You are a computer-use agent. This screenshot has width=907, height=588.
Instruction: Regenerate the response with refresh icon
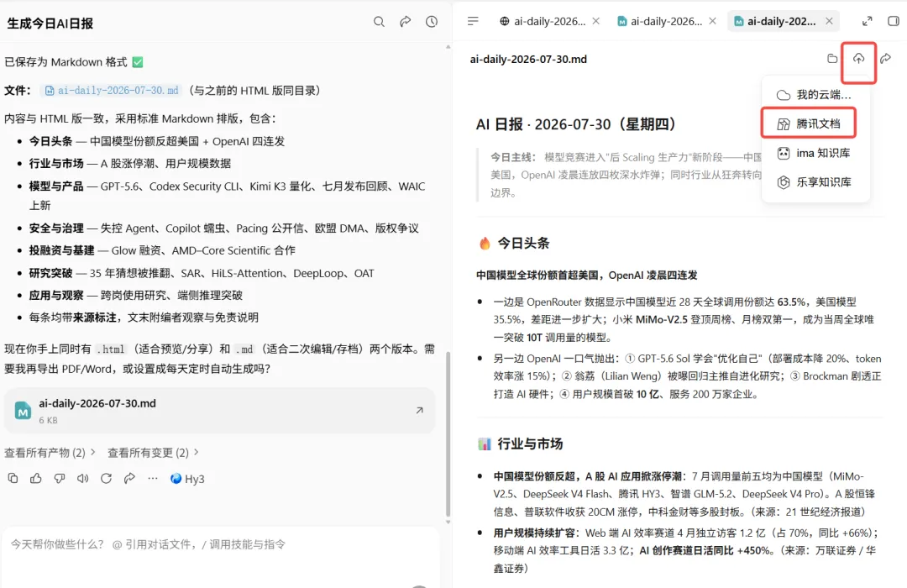point(106,478)
